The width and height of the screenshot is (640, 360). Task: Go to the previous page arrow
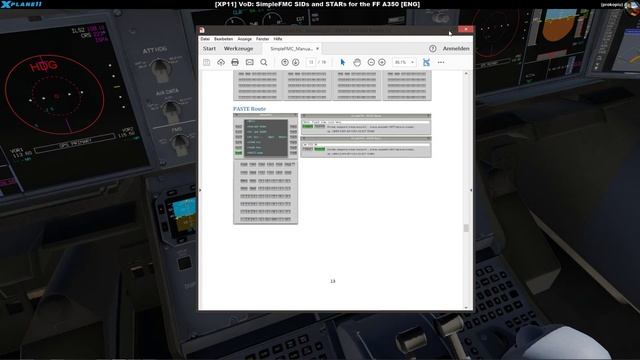click(285, 62)
